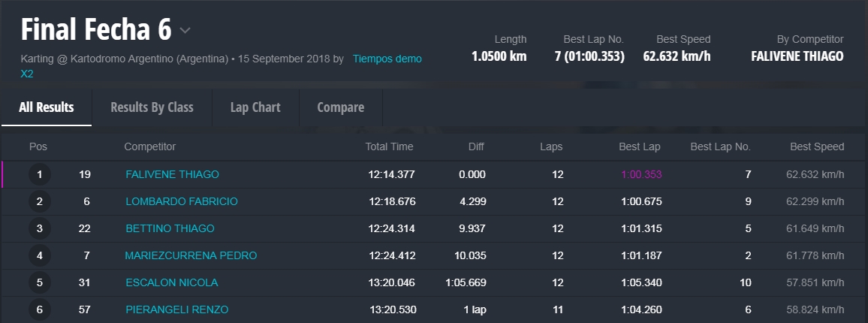Screen dimensions: 868x323
Task: Click the Best Lap column header
Action: point(640,146)
